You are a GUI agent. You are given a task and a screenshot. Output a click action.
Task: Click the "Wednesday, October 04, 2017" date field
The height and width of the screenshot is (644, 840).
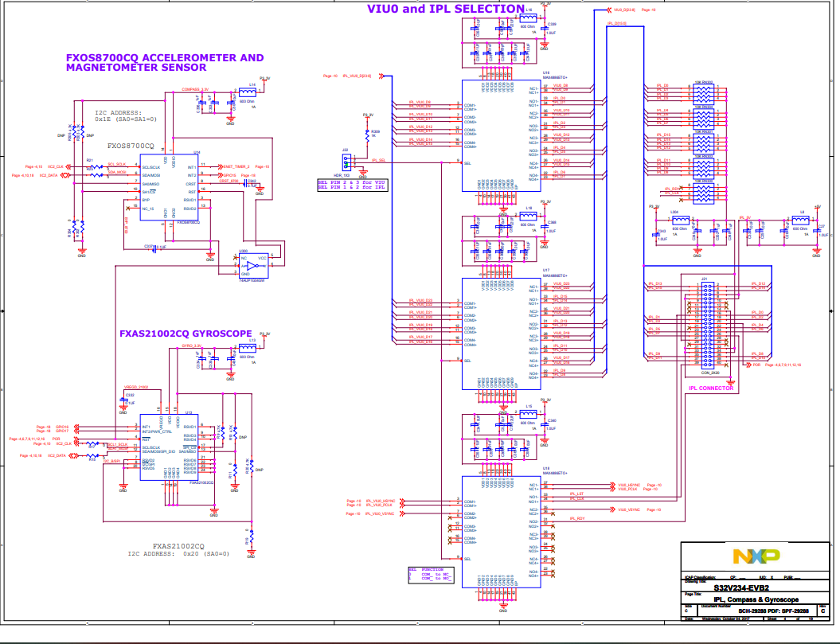726,619
